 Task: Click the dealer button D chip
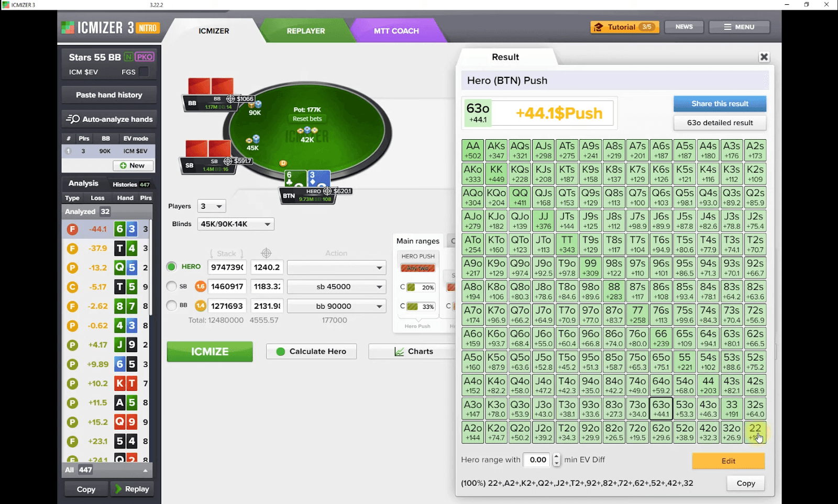click(283, 163)
